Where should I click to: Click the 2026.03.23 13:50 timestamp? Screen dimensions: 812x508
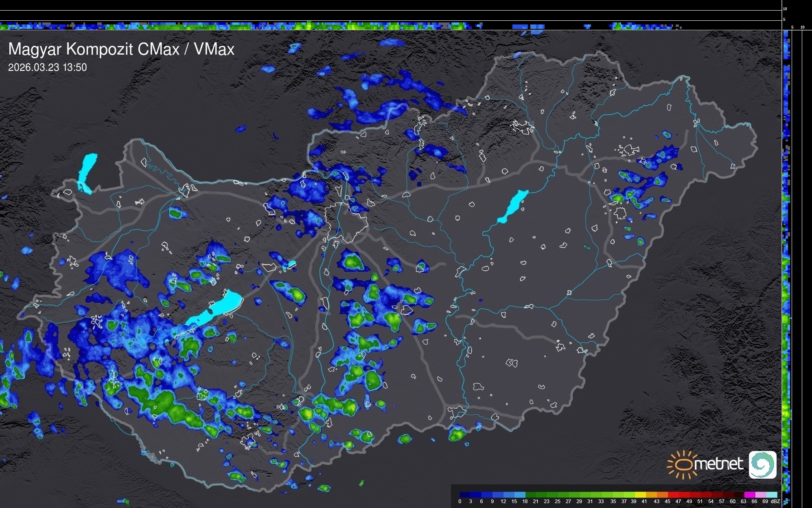[x=48, y=68]
